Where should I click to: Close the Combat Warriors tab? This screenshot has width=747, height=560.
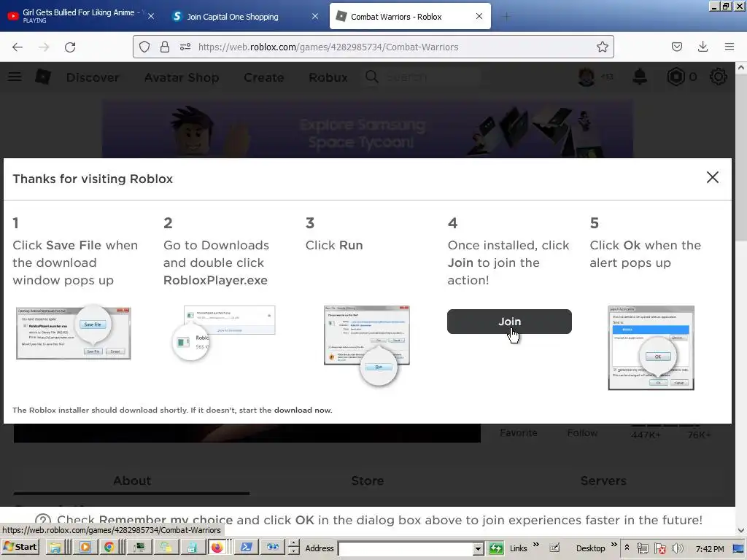coord(479,16)
